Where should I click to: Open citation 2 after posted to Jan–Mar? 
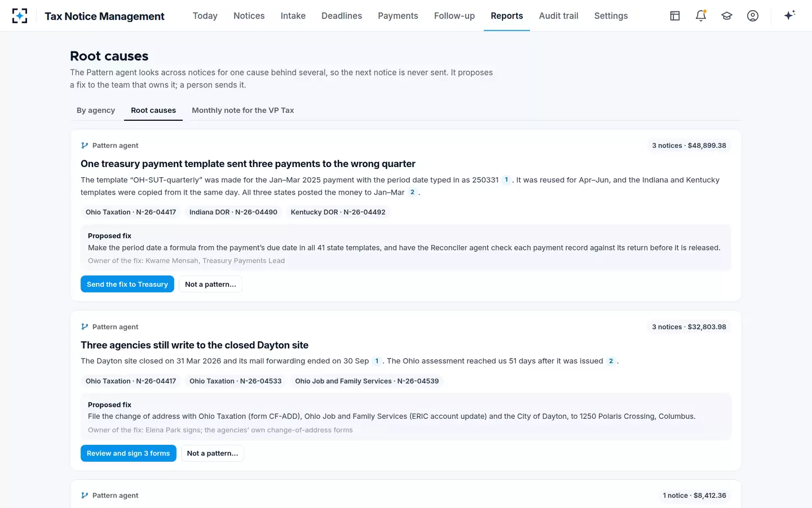(412, 192)
